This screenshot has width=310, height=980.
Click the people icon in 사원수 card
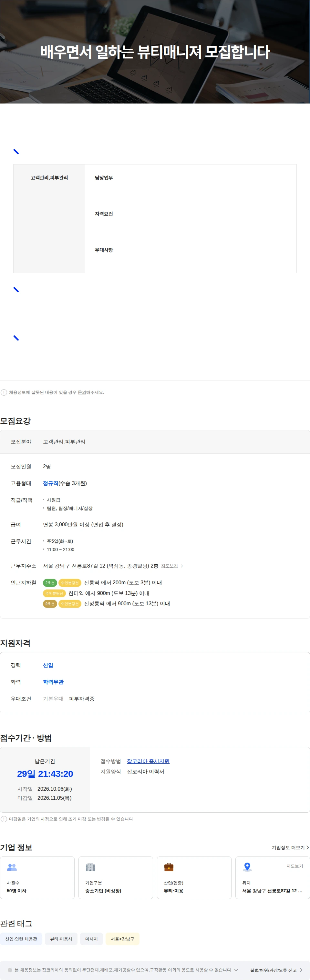(x=12, y=867)
